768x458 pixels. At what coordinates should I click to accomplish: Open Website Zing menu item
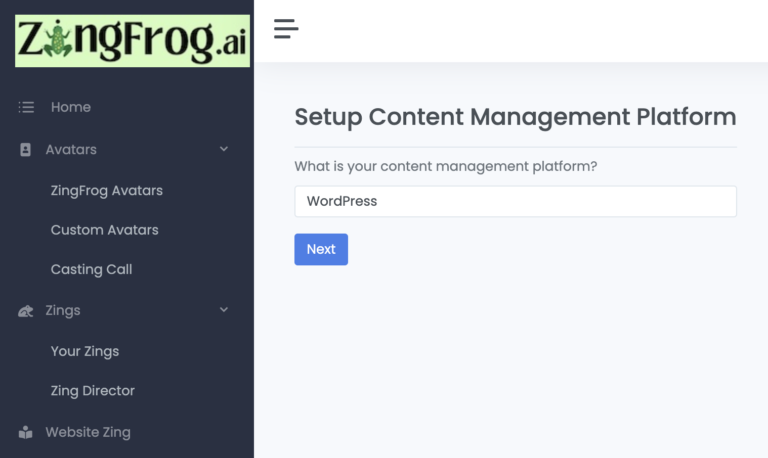(x=88, y=433)
